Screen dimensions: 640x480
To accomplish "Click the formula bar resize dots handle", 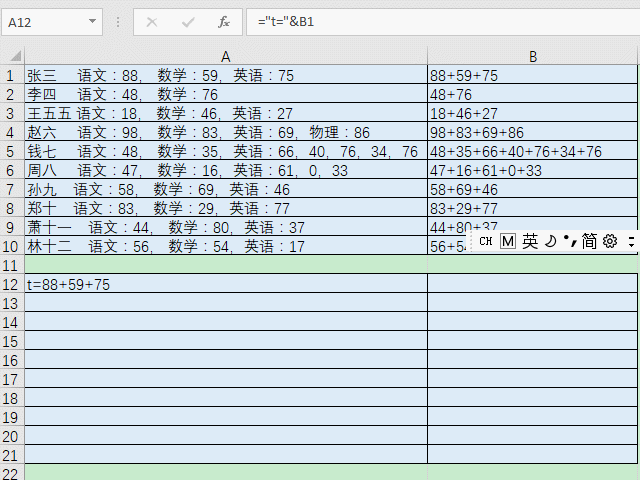I will [118, 22].
